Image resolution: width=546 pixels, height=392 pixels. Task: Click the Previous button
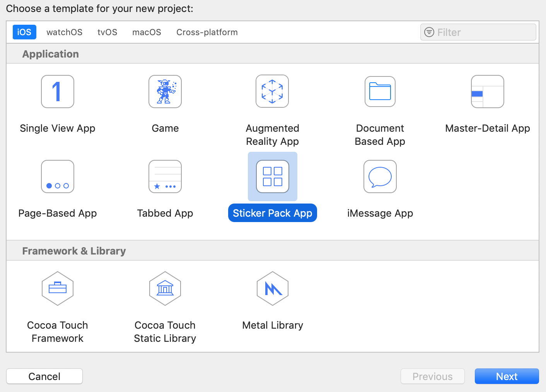pos(433,376)
